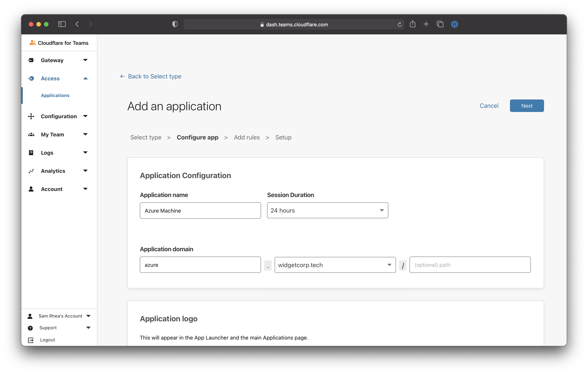Click the Configuration crosshair icon
Image resolution: width=588 pixels, height=374 pixels.
coord(31,116)
